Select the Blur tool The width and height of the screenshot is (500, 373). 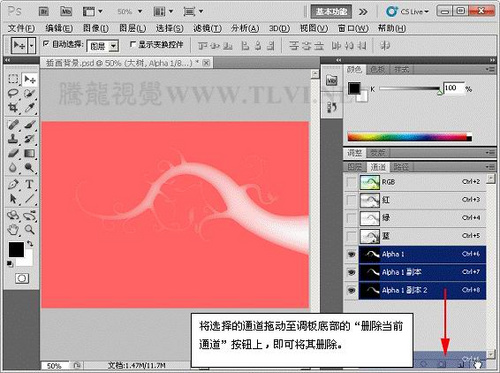13,168
